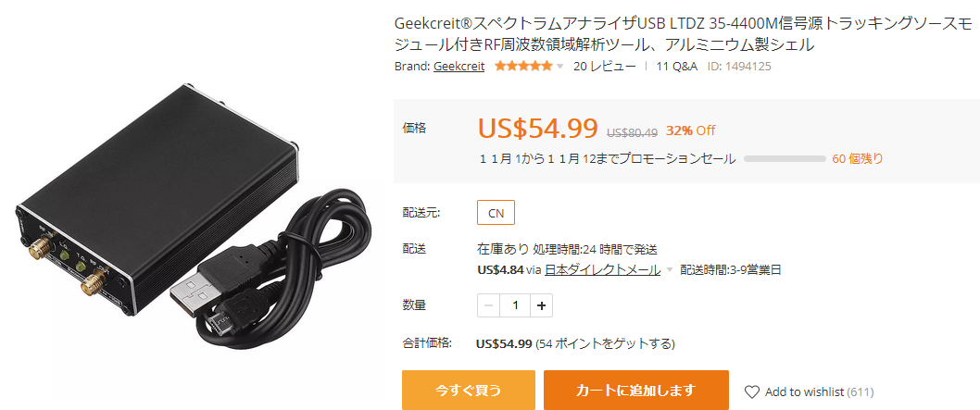Viewport: 980px width, 410px height.
Task: Click the quantity input field
Action: click(515, 305)
